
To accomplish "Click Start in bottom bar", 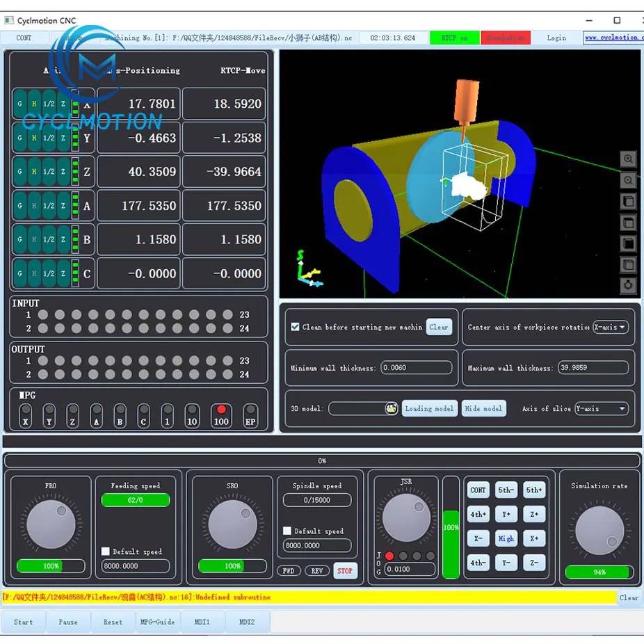I will pyautogui.click(x=24, y=622).
